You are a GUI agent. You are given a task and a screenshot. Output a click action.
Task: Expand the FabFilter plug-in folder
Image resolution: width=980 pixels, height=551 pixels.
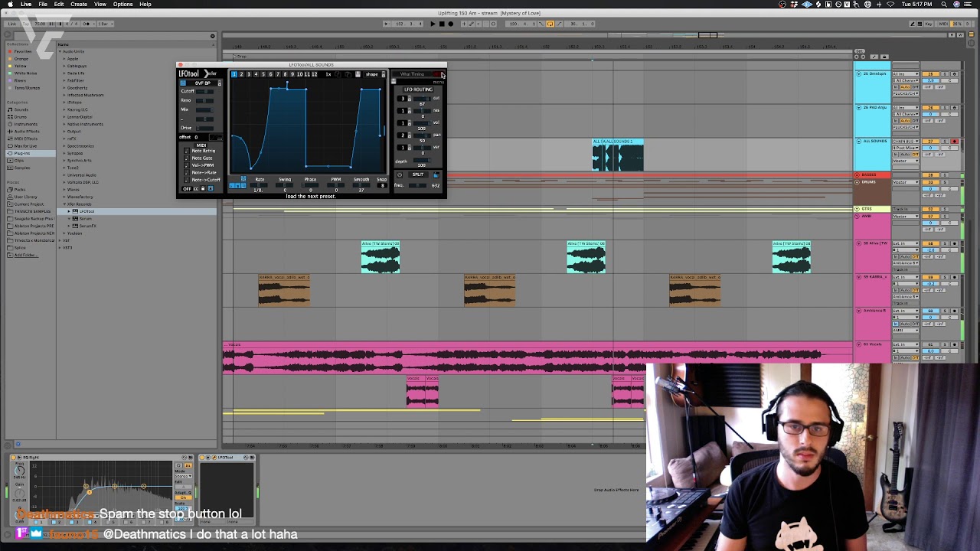[x=64, y=80]
